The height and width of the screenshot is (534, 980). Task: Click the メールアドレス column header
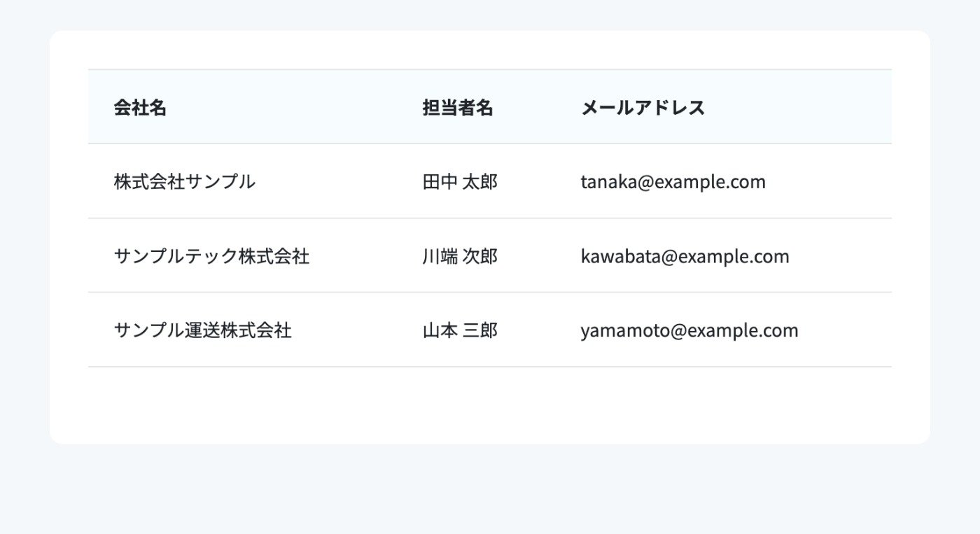coord(643,108)
